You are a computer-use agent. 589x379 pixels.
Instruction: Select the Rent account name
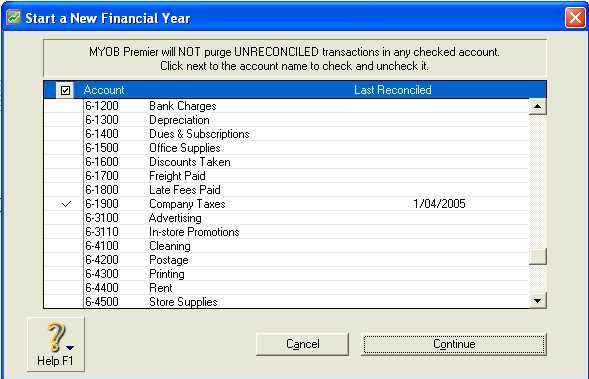pyautogui.click(x=161, y=288)
